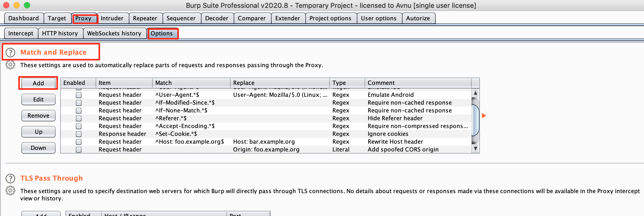Click the Remove rule button

point(38,116)
